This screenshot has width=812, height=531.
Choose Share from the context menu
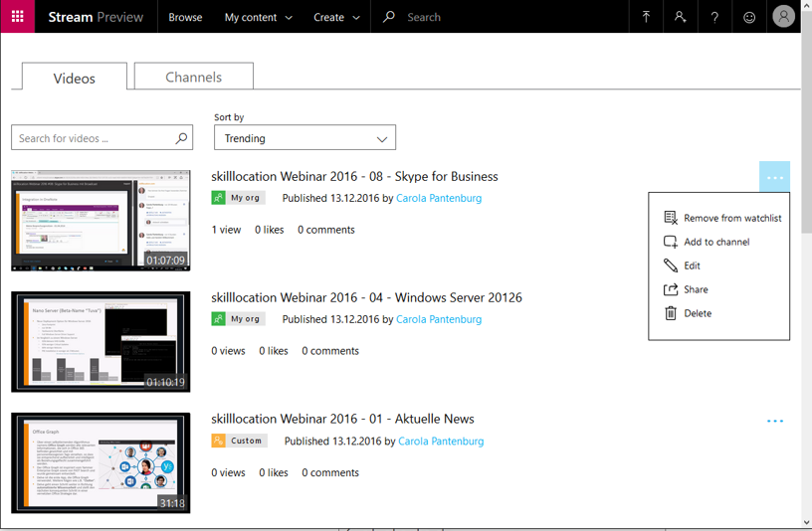687,289
